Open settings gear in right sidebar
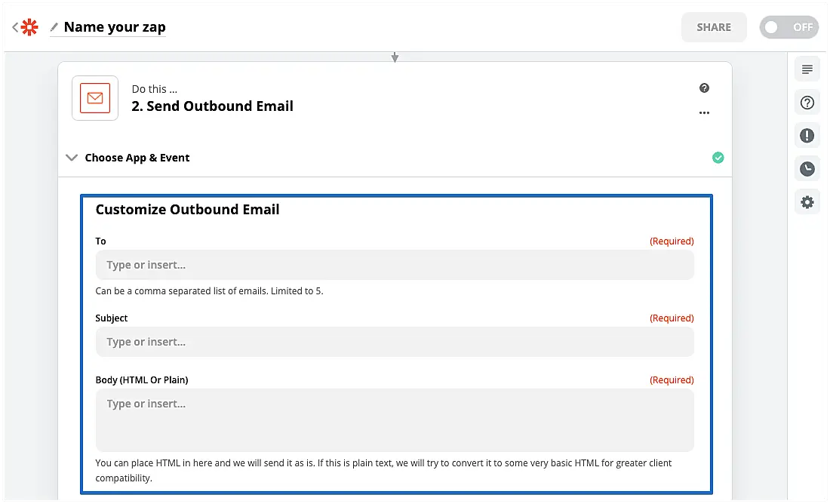Image resolution: width=830 pixels, height=504 pixels. (x=807, y=202)
